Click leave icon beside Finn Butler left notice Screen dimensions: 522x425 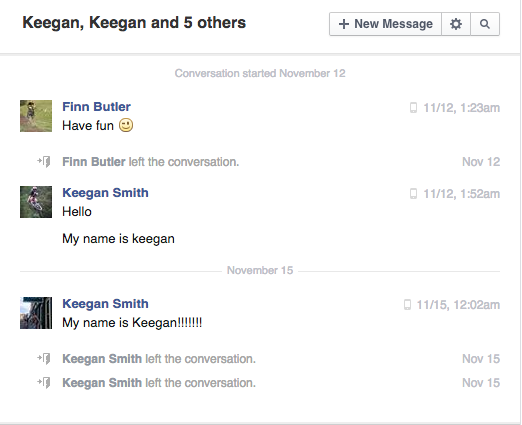(44, 162)
